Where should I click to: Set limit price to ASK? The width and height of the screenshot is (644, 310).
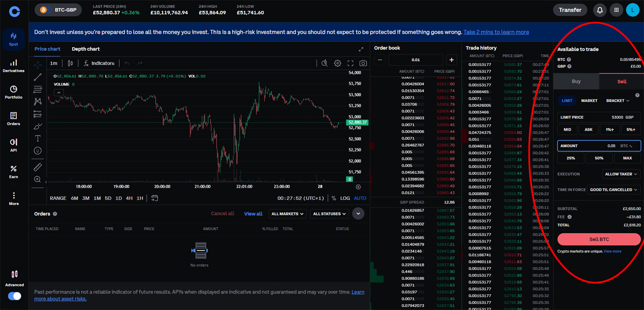coord(588,129)
